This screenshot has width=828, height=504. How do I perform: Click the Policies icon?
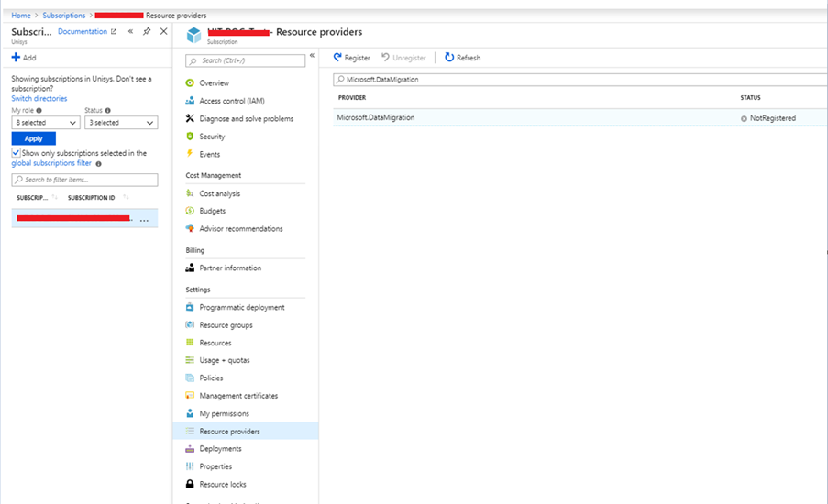(x=190, y=378)
